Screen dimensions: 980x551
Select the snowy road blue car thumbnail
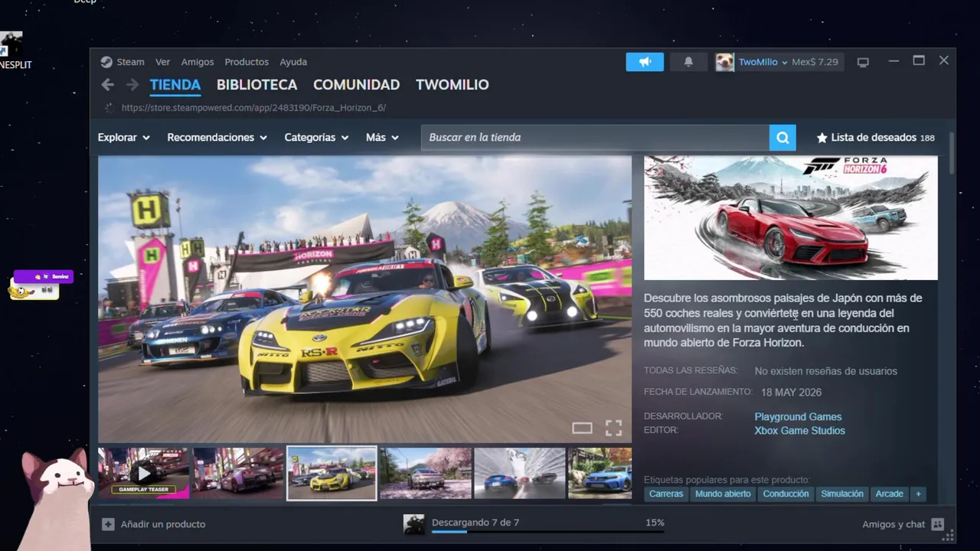coord(519,474)
